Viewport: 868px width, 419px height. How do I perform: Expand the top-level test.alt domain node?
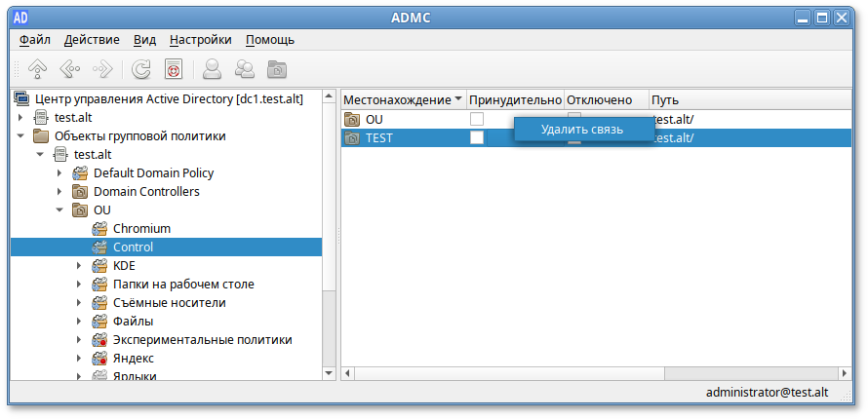[21, 118]
